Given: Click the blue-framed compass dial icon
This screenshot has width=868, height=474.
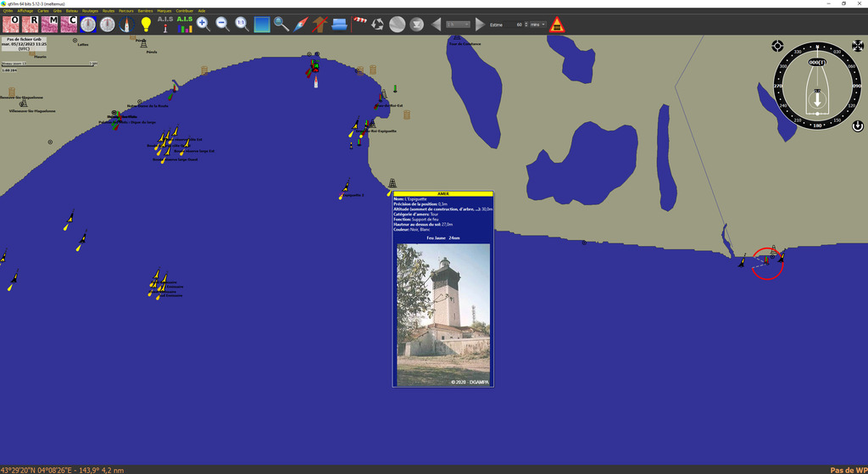Looking at the screenshot, I should 88,25.
